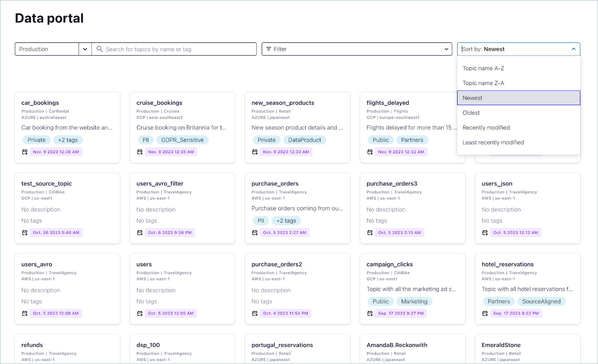598x364 pixels.
Task: Choose Topic name A-Z sort order
Action: (x=483, y=68)
